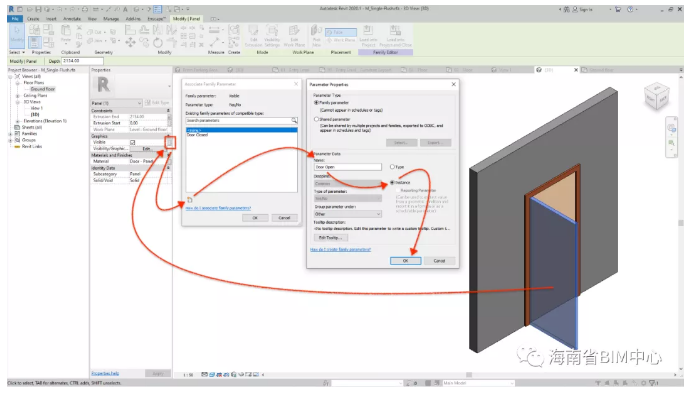691x393 pixels.
Task: Open the Group parameter under dropdown
Action: click(x=347, y=214)
